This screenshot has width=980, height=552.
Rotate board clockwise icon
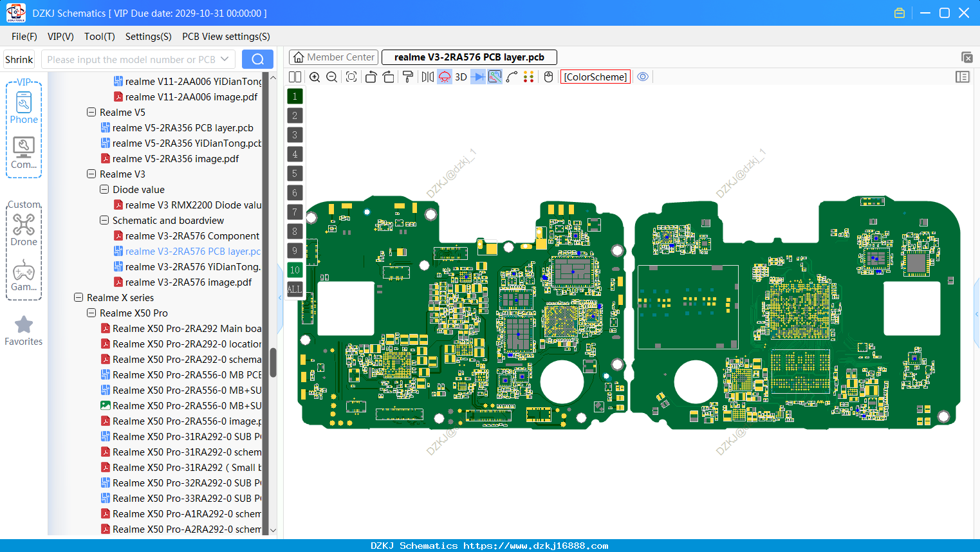tap(389, 77)
